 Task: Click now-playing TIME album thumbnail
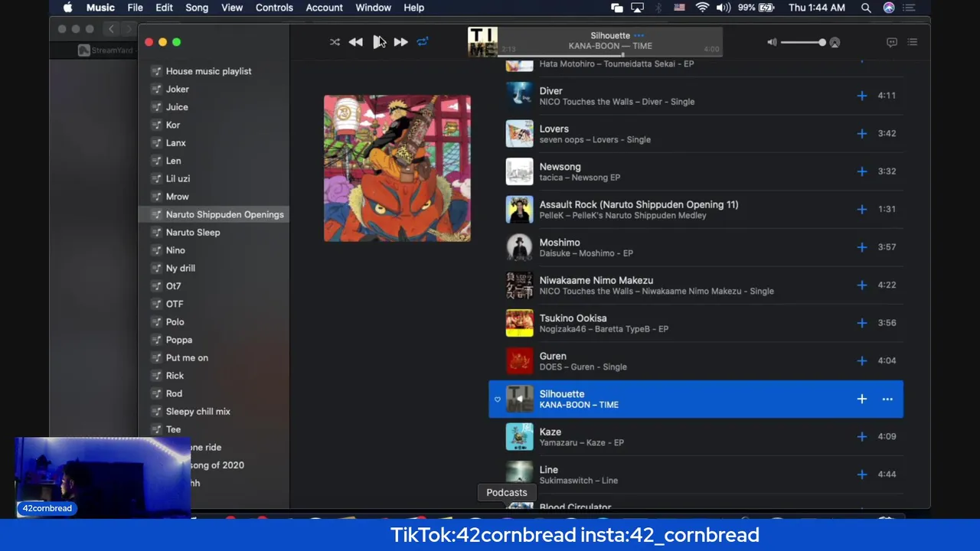tap(483, 42)
